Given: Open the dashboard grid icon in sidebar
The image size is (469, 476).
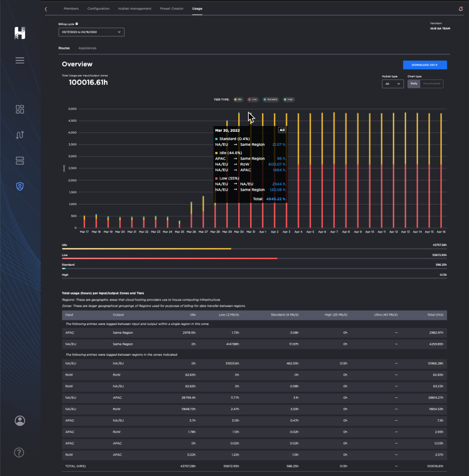Looking at the screenshot, I should pyautogui.click(x=19, y=109).
